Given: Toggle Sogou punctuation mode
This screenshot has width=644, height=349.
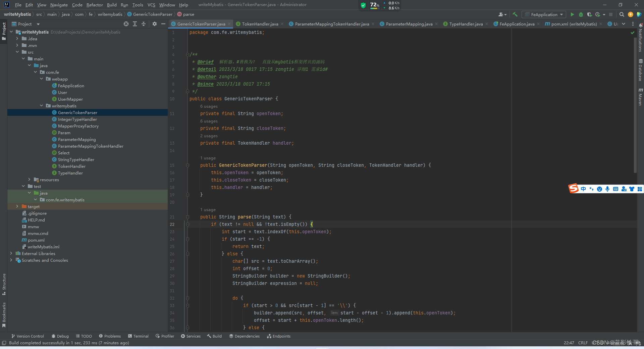Looking at the screenshot, I should point(591,189).
